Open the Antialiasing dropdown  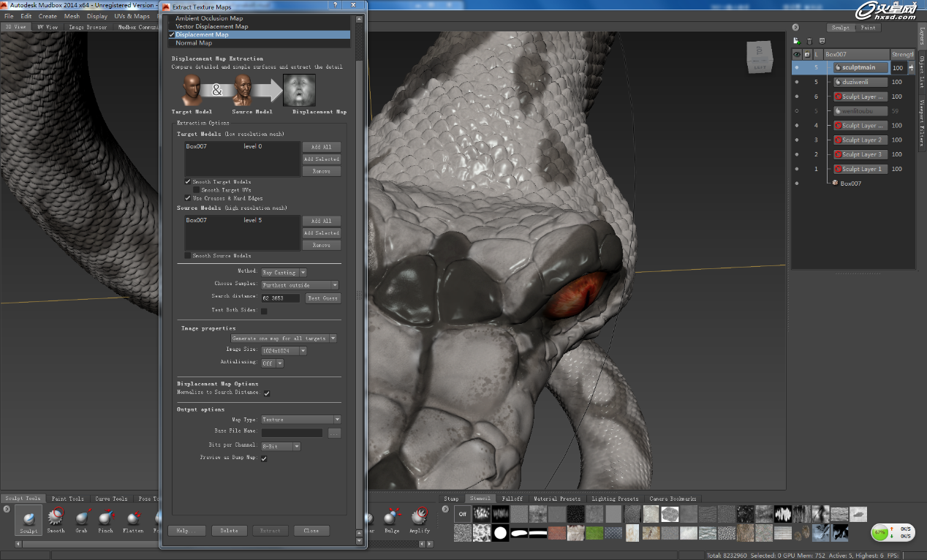click(273, 363)
